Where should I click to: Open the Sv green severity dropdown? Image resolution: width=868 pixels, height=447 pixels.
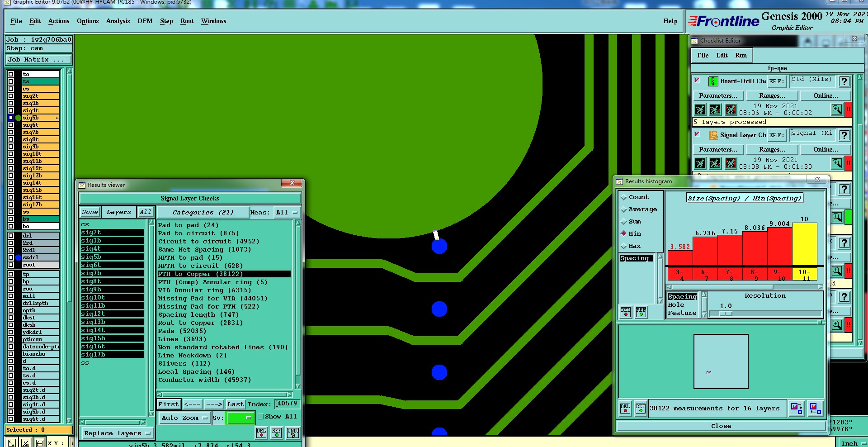tap(241, 418)
